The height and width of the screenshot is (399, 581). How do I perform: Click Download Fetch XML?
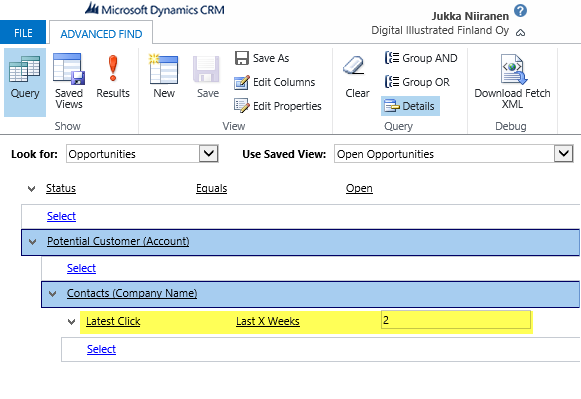[x=512, y=82]
